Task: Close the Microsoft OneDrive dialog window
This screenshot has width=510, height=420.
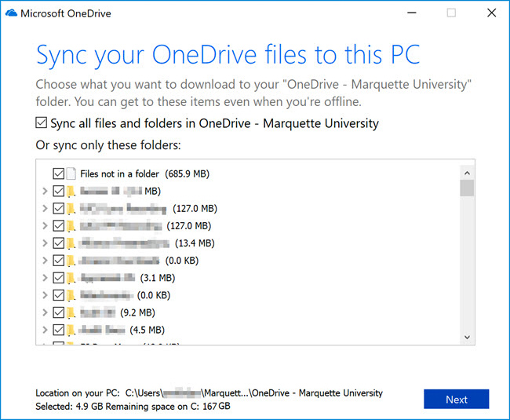Action: click(x=490, y=13)
